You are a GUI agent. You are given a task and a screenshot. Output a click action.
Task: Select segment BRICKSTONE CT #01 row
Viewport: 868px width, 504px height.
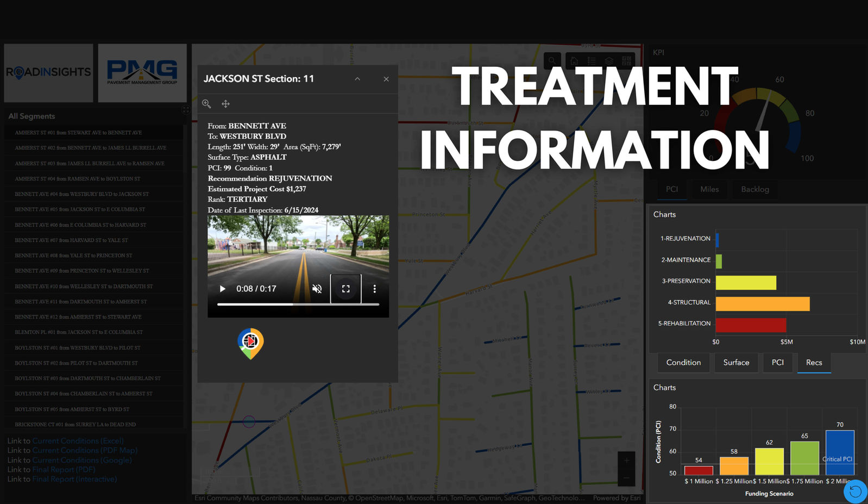pos(93,424)
